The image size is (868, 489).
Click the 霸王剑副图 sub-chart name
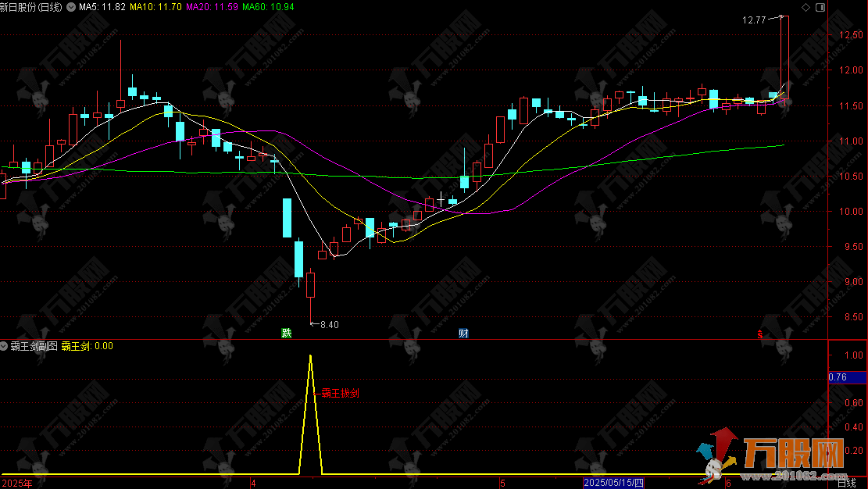pyautogui.click(x=34, y=346)
